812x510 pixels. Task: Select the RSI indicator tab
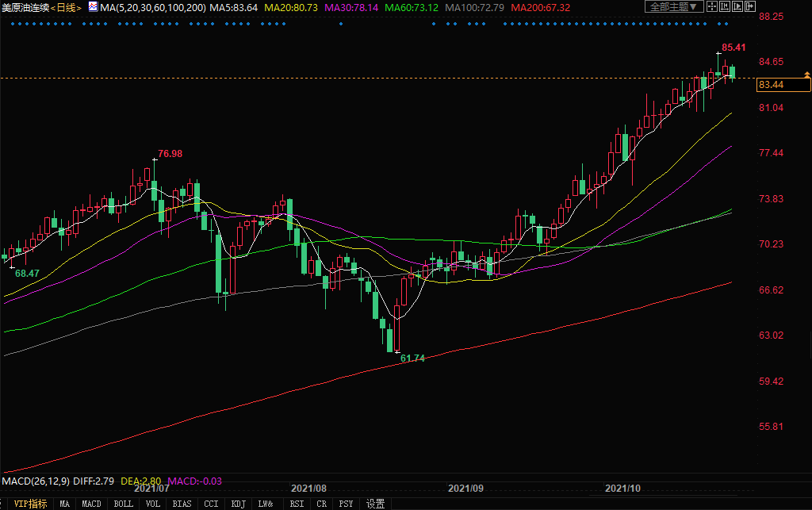click(297, 504)
